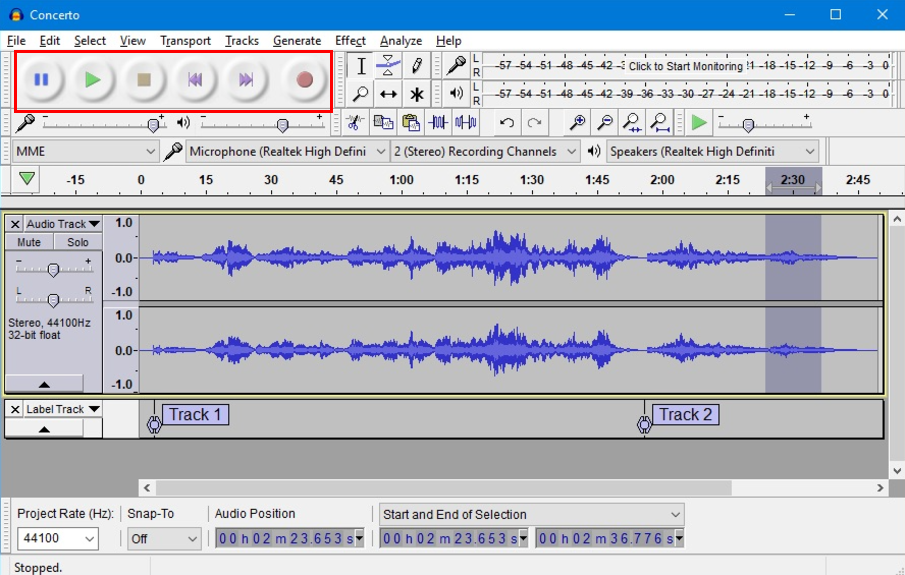The image size is (905, 575).
Task: Close the Audio Track with its X button
Action: 15,224
